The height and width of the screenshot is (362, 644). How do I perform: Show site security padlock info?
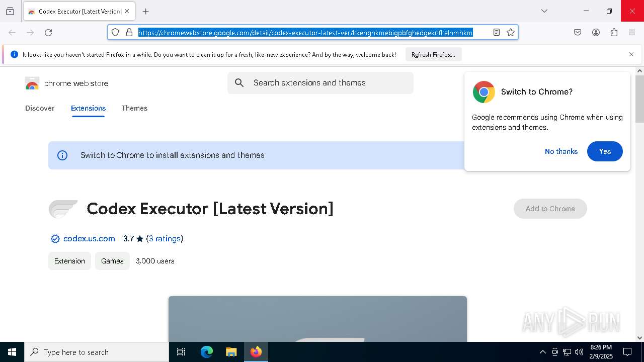click(129, 32)
